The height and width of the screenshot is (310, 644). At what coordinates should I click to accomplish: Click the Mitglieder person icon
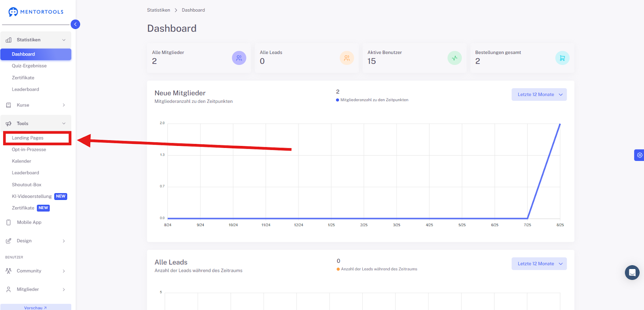(x=8, y=289)
